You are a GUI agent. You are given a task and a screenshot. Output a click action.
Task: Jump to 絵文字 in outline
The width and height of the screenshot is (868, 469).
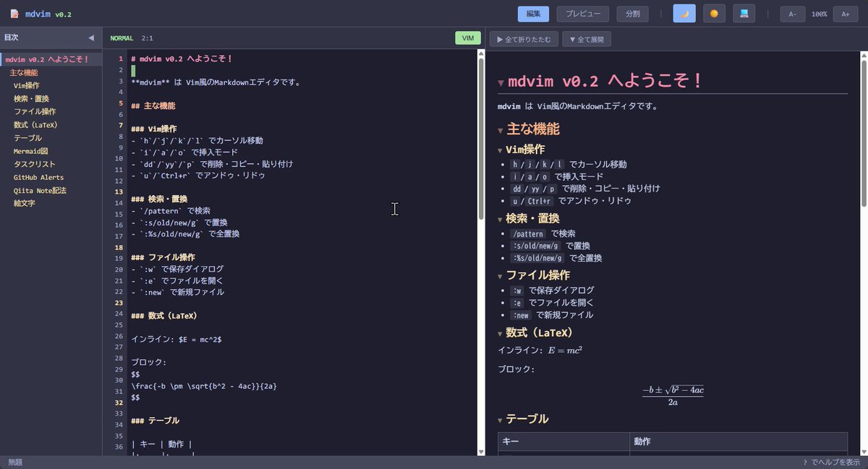coord(24,203)
